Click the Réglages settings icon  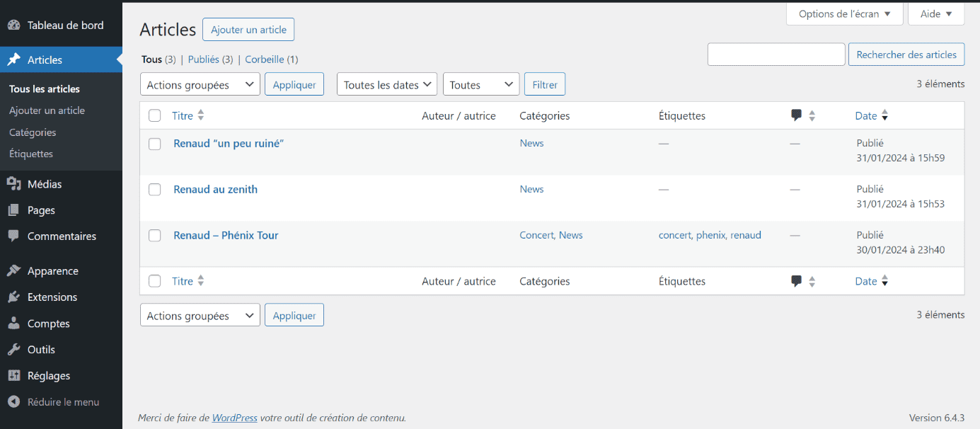click(13, 376)
